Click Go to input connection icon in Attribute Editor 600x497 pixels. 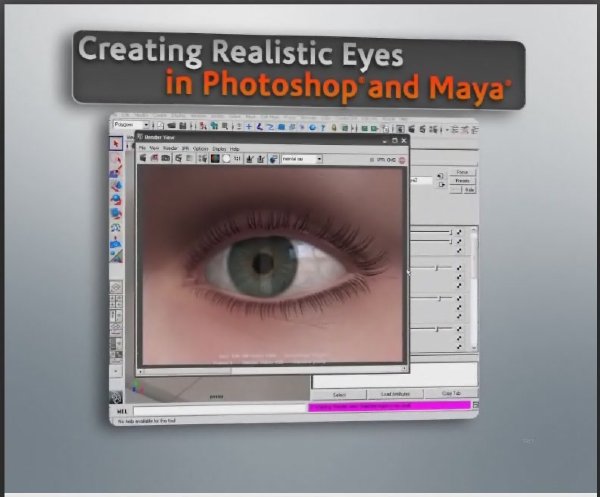[440, 176]
